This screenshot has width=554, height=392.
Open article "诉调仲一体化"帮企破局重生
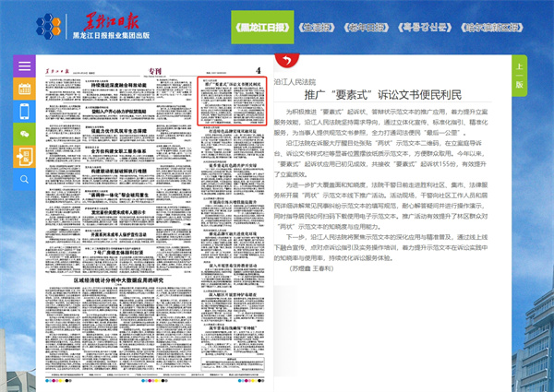(119, 195)
